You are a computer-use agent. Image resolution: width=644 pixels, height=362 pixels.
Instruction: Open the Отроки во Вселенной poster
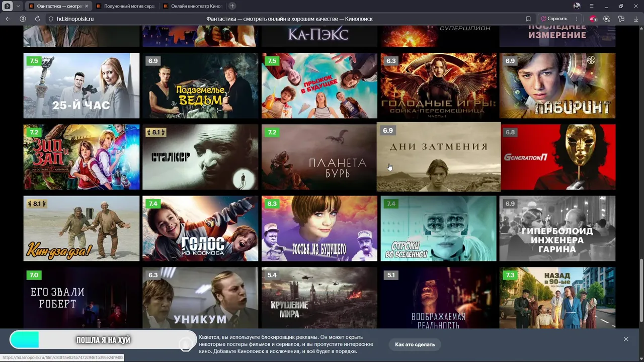tap(438, 228)
